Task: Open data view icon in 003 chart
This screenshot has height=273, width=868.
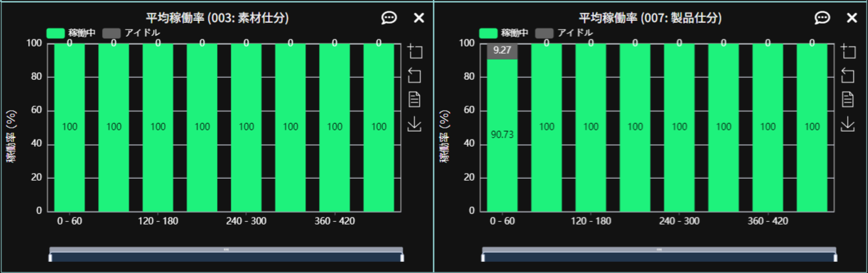Action: click(414, 100)
